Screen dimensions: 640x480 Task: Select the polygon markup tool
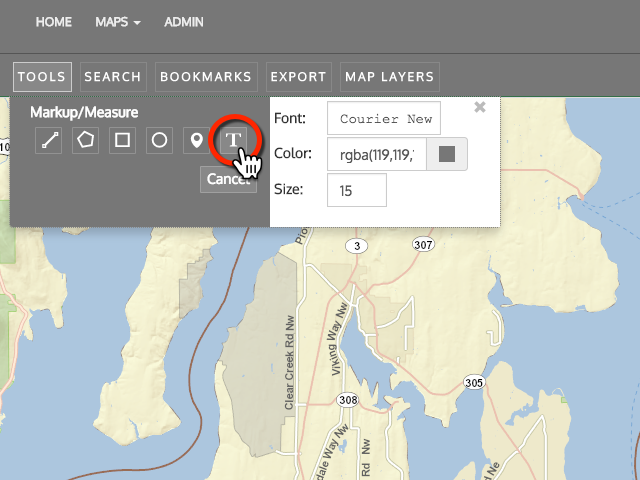coord(85,140)
